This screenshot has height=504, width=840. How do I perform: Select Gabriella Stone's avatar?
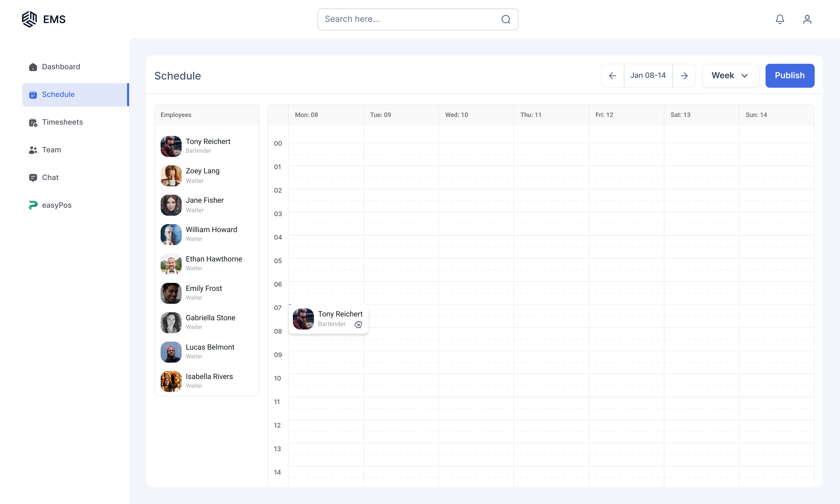171,323
